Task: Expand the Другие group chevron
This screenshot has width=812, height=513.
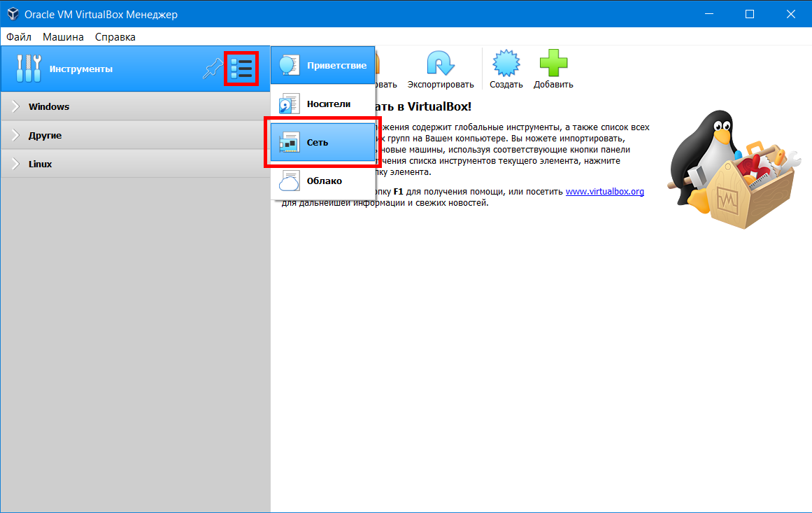Action: click(15, 135)
